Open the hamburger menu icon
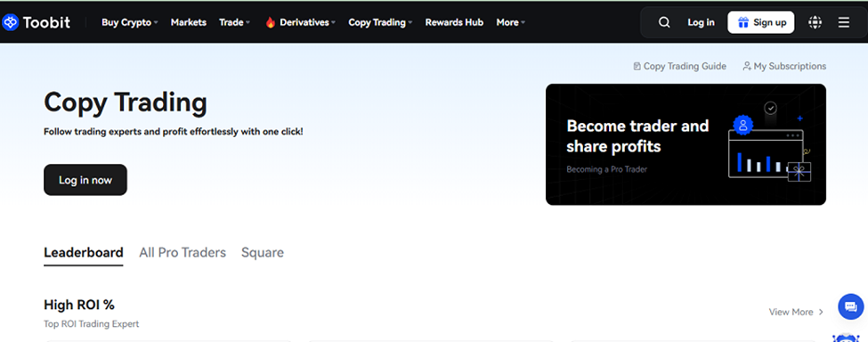868x342 pixels. (844, 22)
